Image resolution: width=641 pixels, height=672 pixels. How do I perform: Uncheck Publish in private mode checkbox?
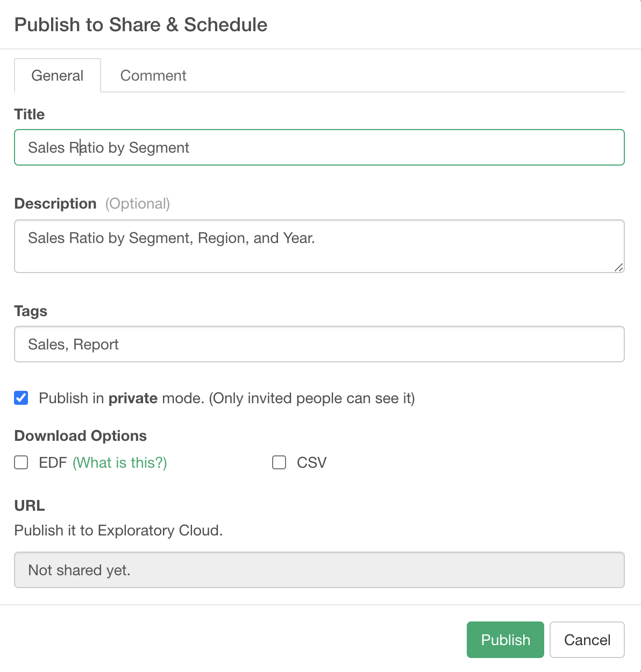click(x=21, y=398)
